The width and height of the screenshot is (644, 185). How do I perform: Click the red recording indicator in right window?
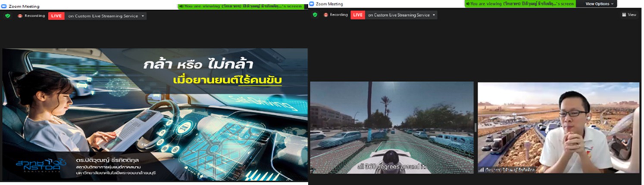(326, 15)
